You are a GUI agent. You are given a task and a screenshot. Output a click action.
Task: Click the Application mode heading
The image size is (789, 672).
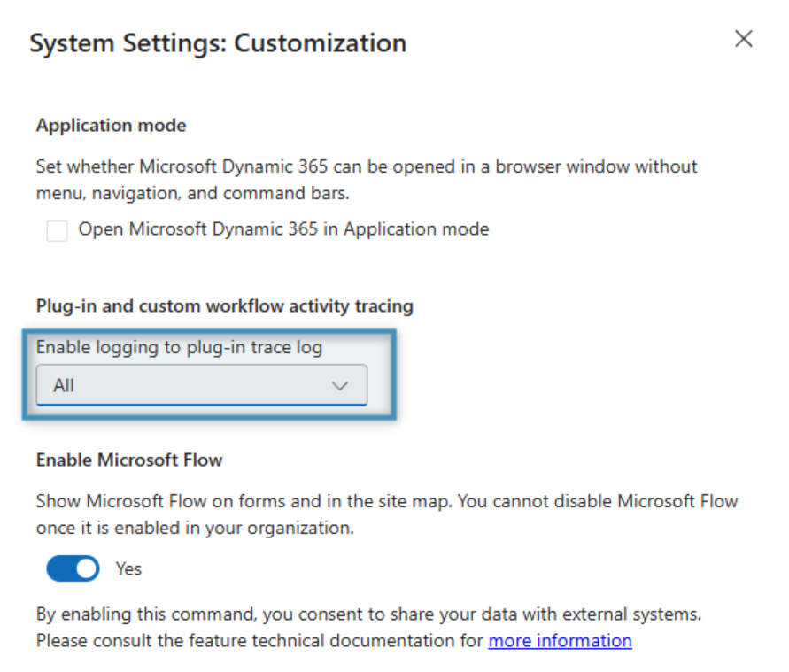point(112,125)
